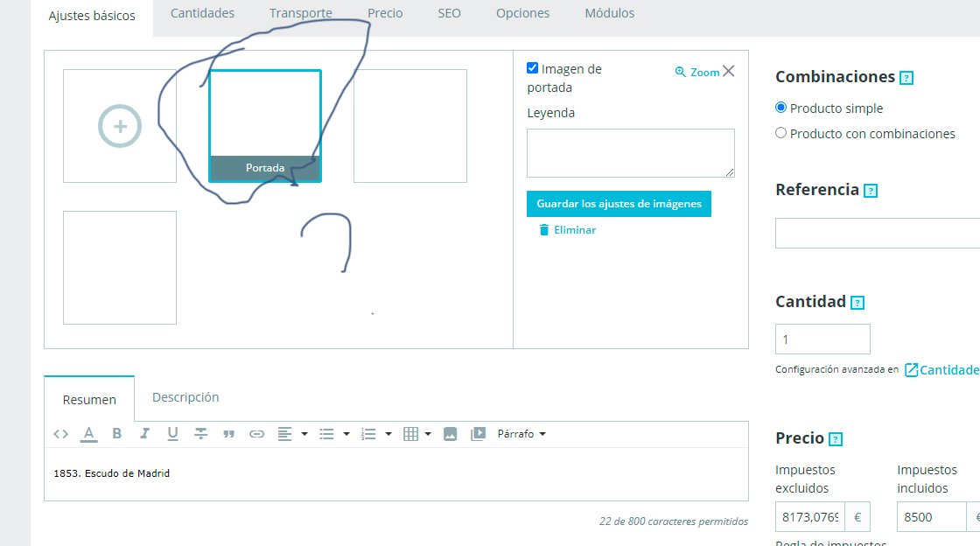Viewport: 980px width, 546px height.
Task: Click the Zoom magnifier icon
Action: tap(681, 72)
